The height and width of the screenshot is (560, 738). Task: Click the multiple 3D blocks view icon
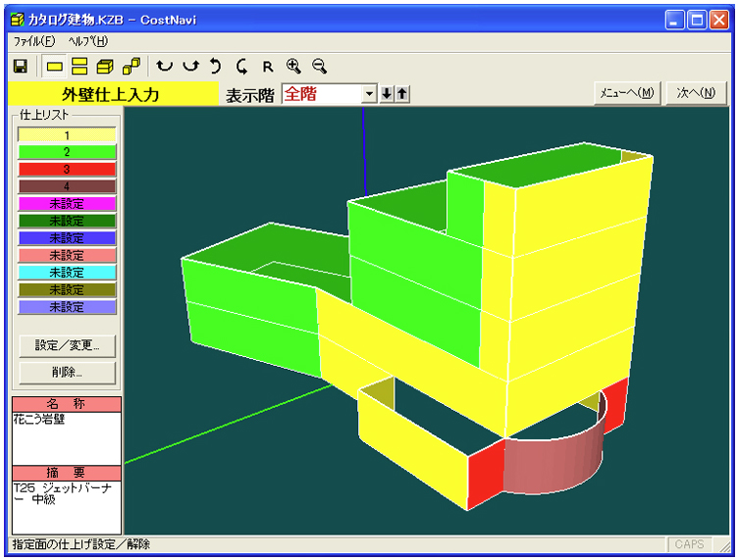pos(132,67)
